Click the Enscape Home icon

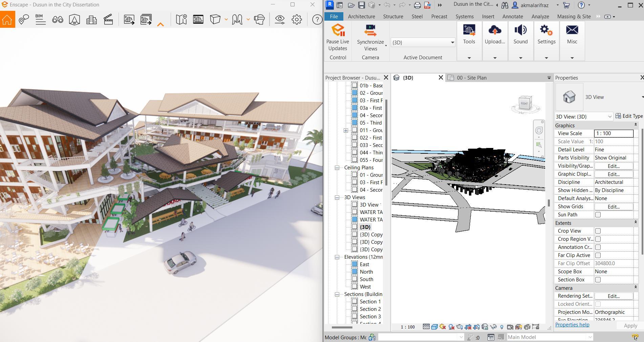7,20
